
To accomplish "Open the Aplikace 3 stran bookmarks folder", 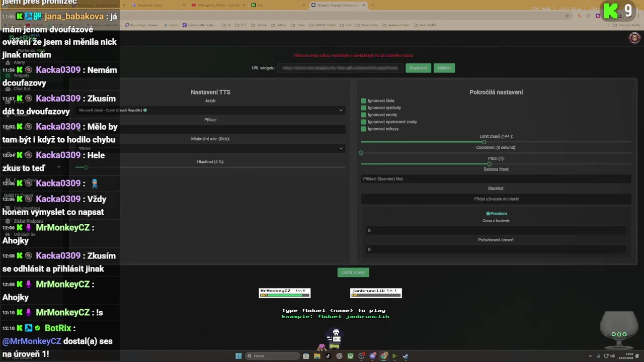I will pos(395,25).
